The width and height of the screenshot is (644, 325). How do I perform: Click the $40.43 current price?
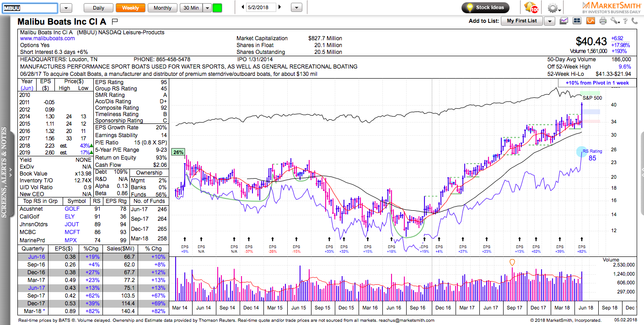coord(591,41)
